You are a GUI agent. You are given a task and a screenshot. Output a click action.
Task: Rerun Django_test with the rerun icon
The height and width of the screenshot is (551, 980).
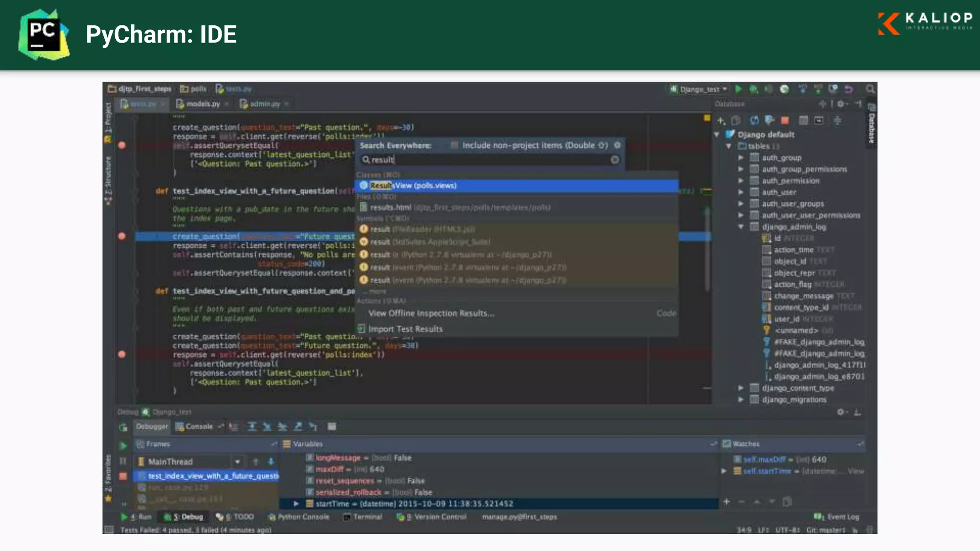coord(123,427)
